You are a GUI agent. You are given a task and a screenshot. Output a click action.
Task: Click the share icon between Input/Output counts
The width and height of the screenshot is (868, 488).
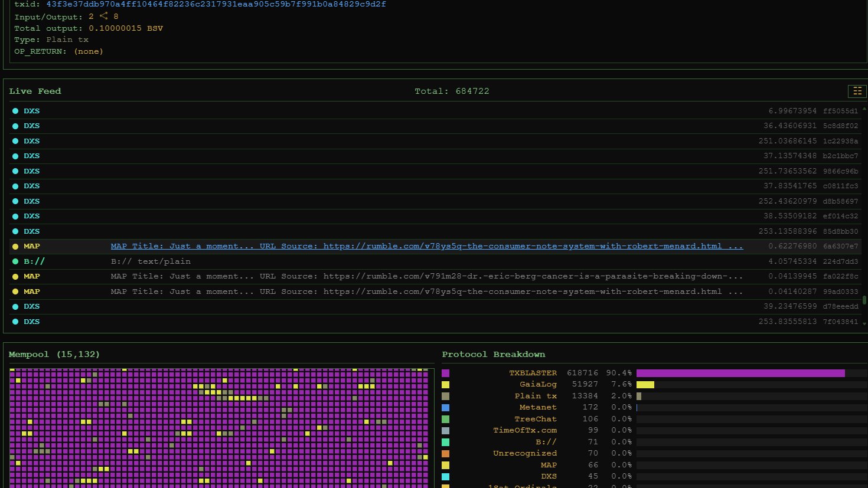pos(104,16)
